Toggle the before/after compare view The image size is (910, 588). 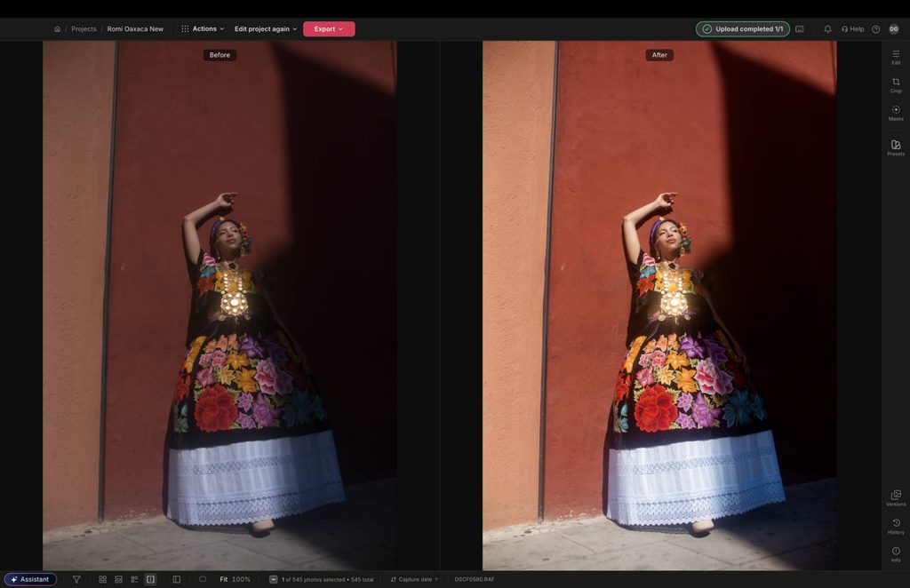(x=150, y=579)
